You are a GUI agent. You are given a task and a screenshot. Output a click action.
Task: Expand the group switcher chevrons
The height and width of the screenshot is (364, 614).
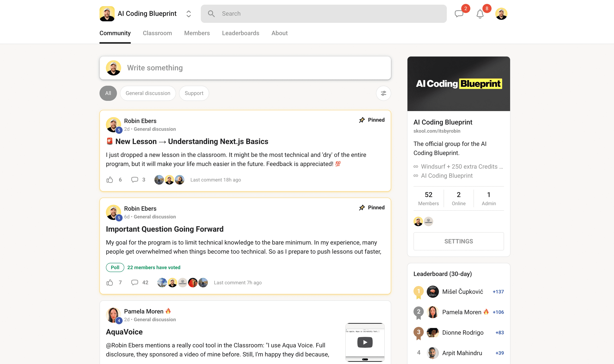[189, 14]
